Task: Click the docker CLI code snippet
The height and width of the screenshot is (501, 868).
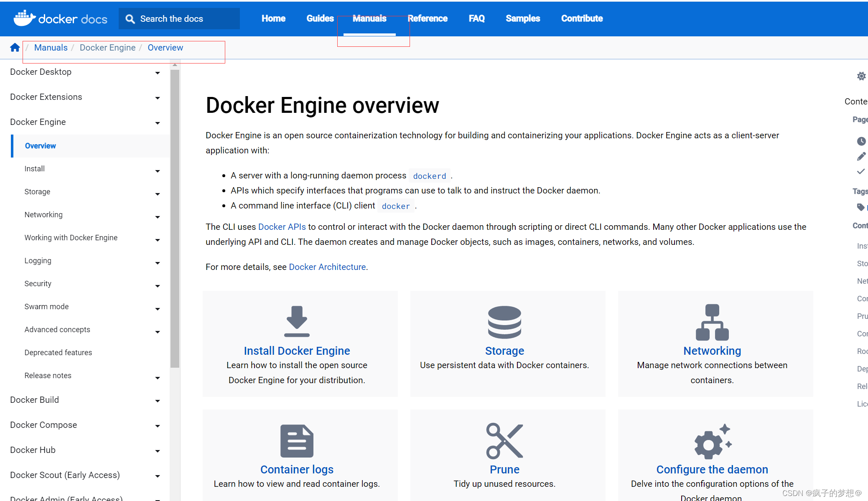Action: tap(396, 206)
